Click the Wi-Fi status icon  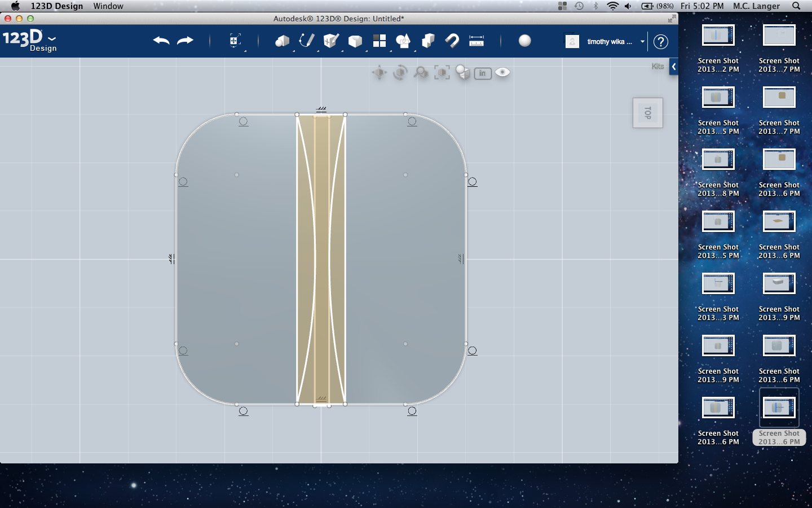tap(612, 6)
